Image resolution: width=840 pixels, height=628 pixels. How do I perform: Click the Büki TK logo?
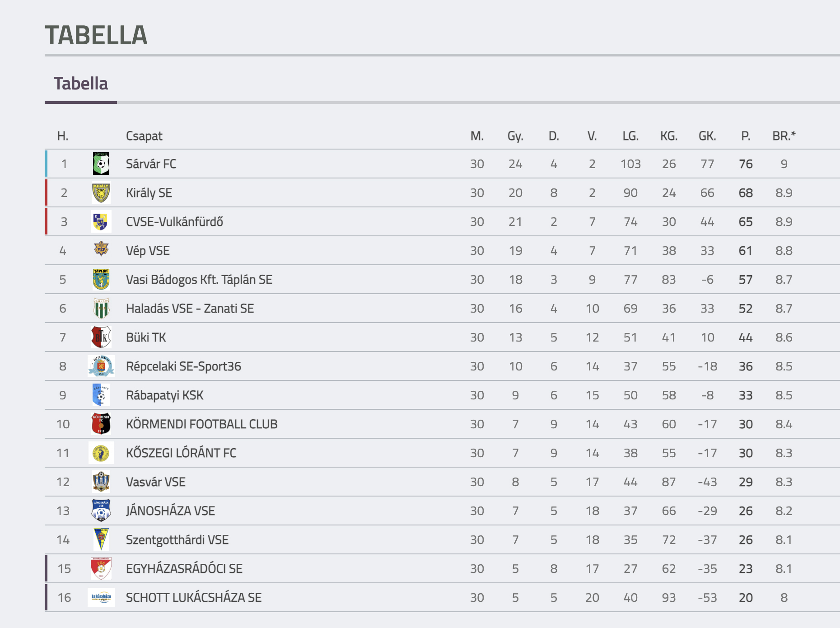(101, 337)
